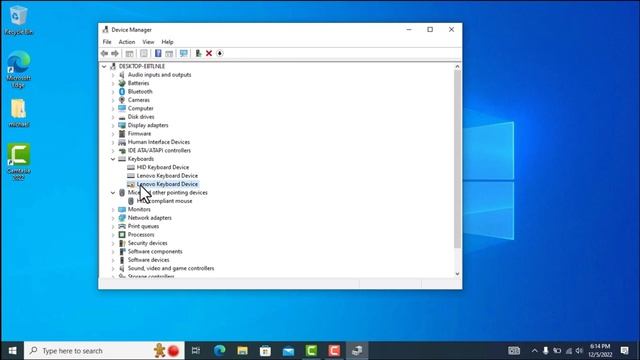Screen dimensions: 640x360
Task: Open the Mail app from the taskbar
Action: click(288, 351)
